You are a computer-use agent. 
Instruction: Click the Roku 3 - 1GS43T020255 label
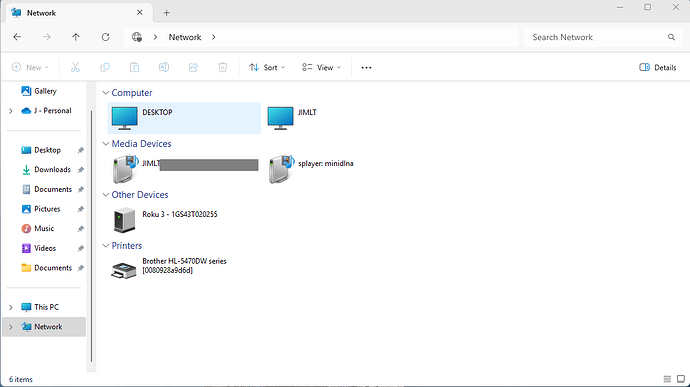coord(180,214)
